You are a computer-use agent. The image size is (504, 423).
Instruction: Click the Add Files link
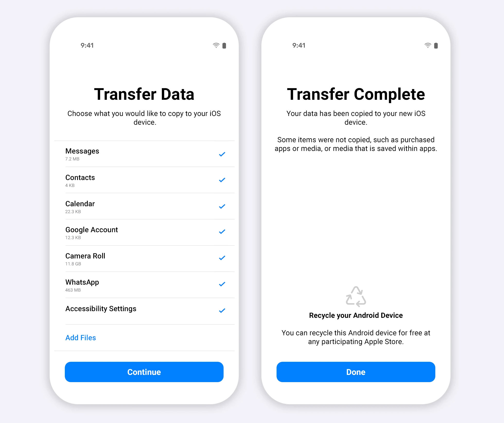(x=81, y=337)
